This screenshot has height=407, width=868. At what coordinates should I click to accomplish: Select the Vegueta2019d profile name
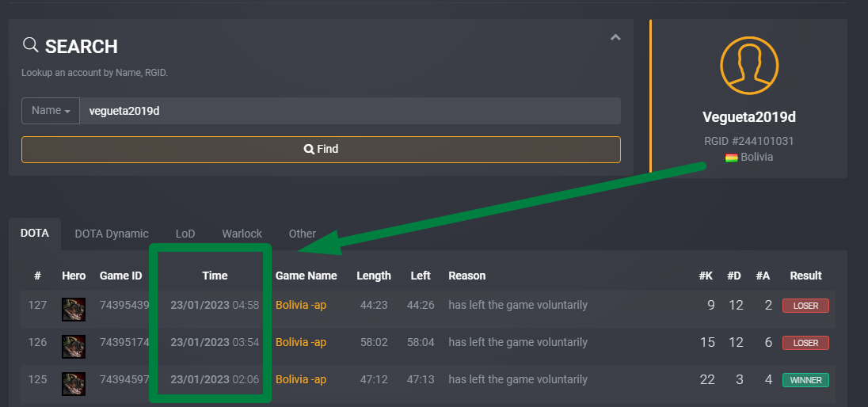coord(749,117)
